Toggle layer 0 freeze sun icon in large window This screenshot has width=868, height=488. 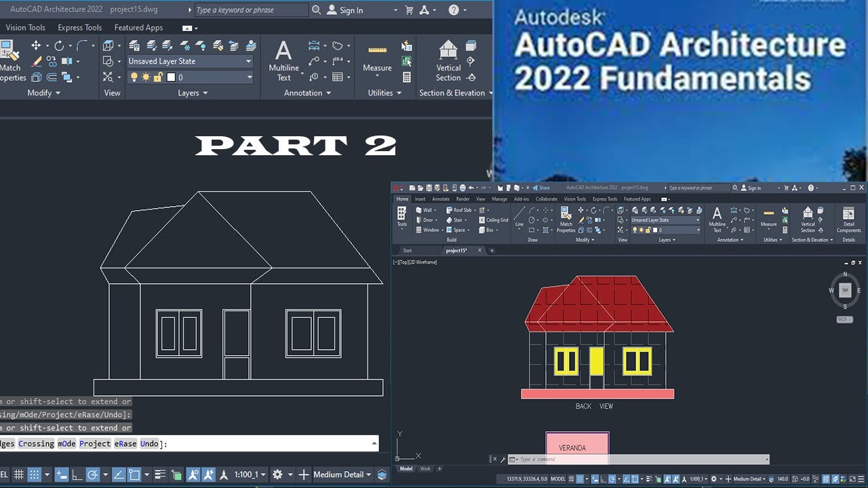(x=146, y=77)
